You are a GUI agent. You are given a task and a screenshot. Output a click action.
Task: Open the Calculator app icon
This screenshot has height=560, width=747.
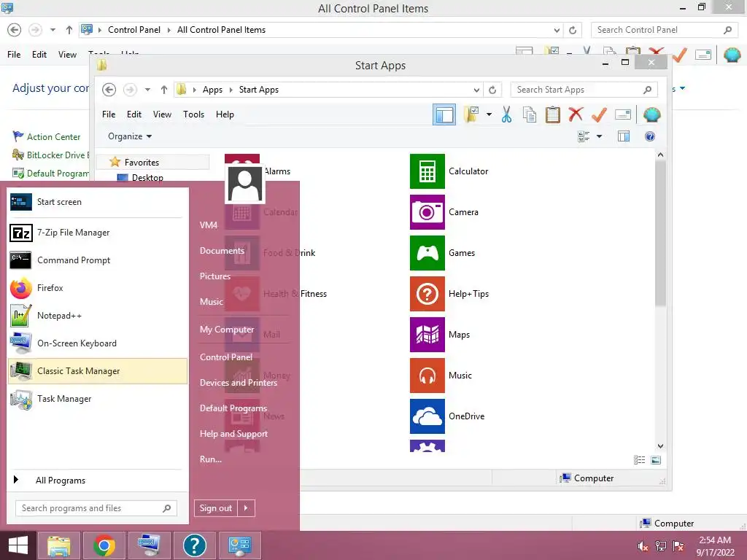(x=427, y=171)
